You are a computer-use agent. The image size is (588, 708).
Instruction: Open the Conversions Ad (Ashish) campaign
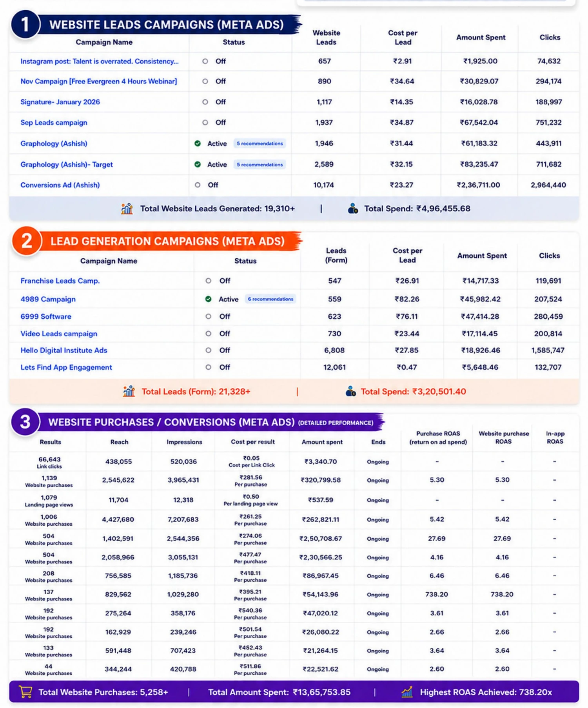click(60, 185)
